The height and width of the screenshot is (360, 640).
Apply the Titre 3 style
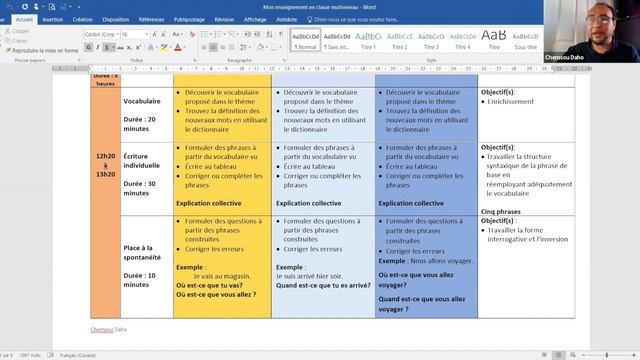[x=431, y=40]
